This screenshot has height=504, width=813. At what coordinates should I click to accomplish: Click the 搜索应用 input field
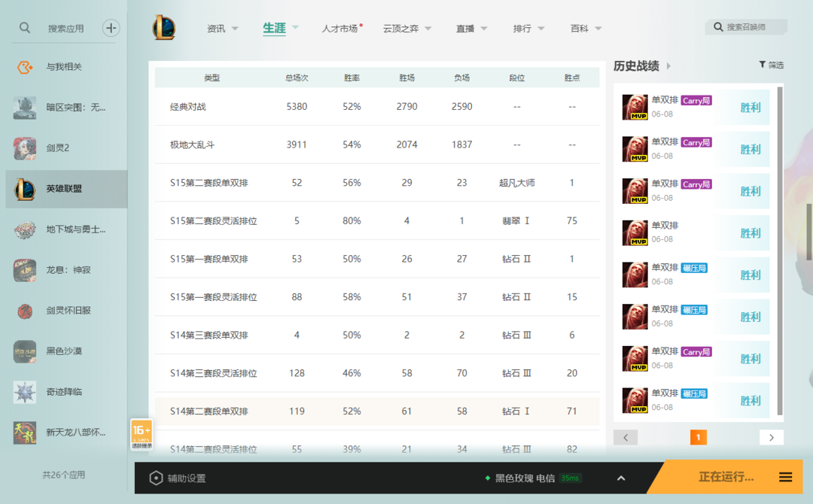coord(65,29)
